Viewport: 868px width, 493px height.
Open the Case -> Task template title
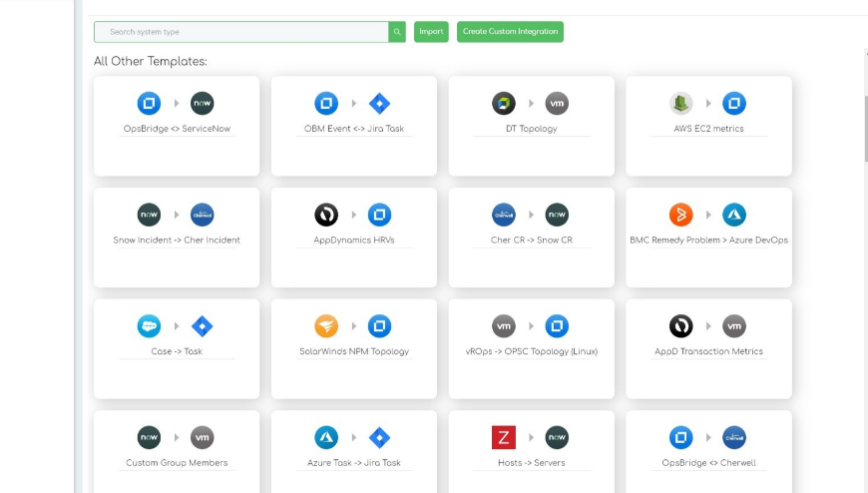pyautogui.click(x=177, y=351)
